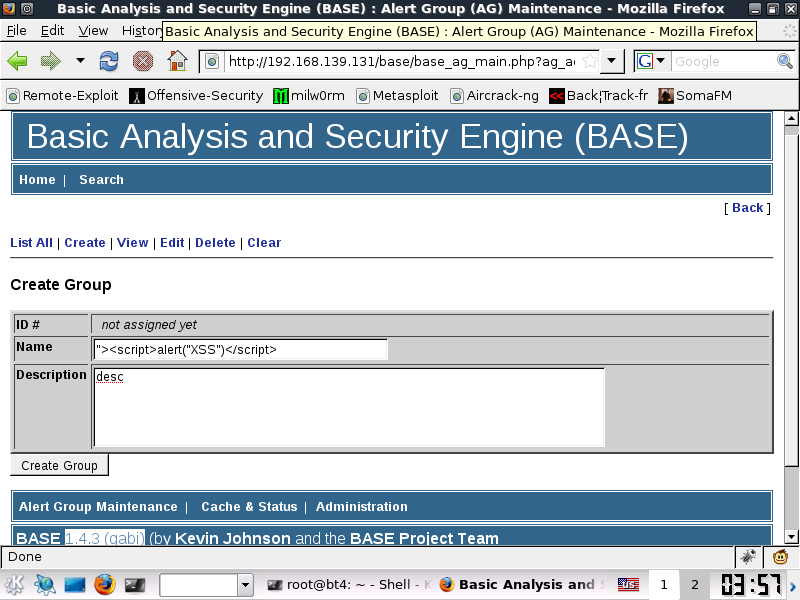Click the Clear link
The image size is (800, 600).
(x=264, y=243)
